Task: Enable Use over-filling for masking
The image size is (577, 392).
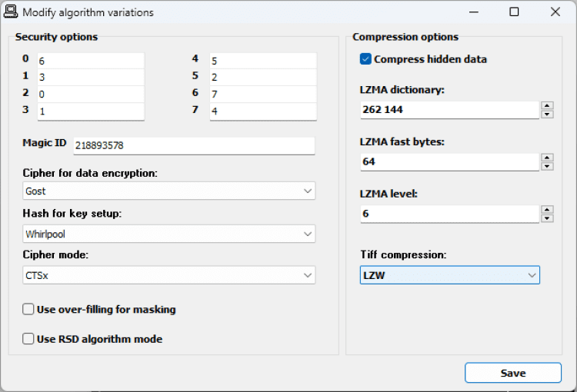Action: [28, 310]
